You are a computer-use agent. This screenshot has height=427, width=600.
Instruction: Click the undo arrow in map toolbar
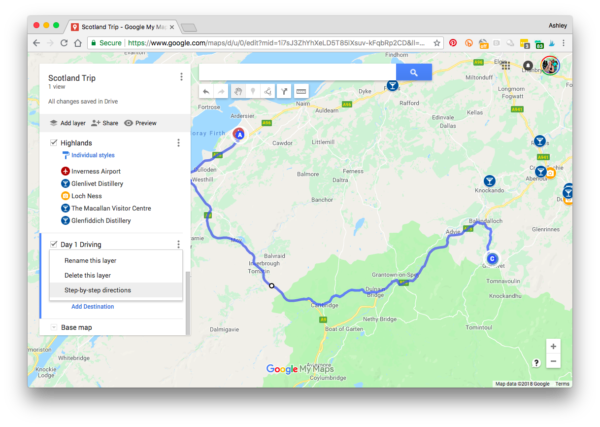tap(206, 91)
